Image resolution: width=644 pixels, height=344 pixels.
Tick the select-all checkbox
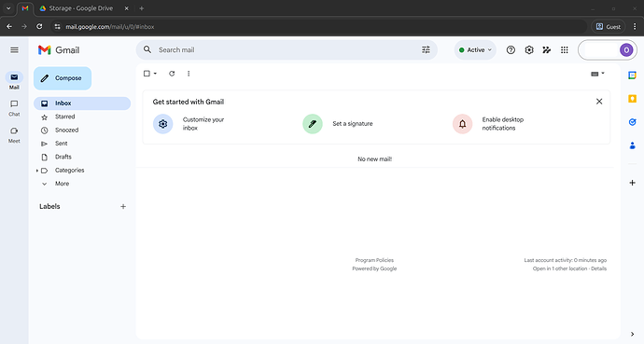click(147, 74)
